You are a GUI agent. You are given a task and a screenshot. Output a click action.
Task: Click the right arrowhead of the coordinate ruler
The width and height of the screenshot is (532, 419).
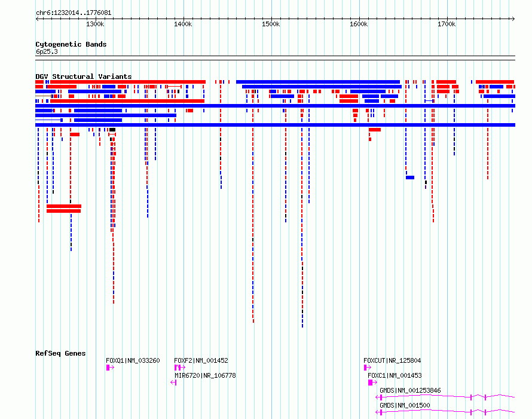tap(513, 19)
